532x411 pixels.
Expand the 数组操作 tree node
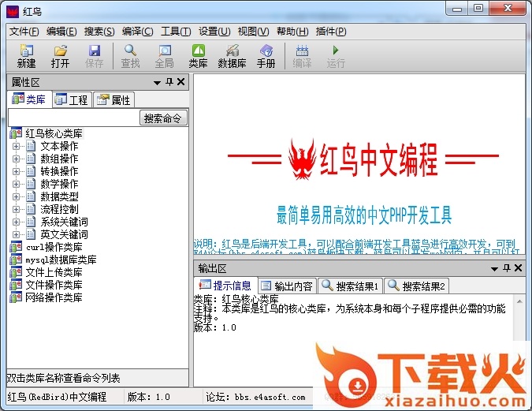(x=16, y=159)
